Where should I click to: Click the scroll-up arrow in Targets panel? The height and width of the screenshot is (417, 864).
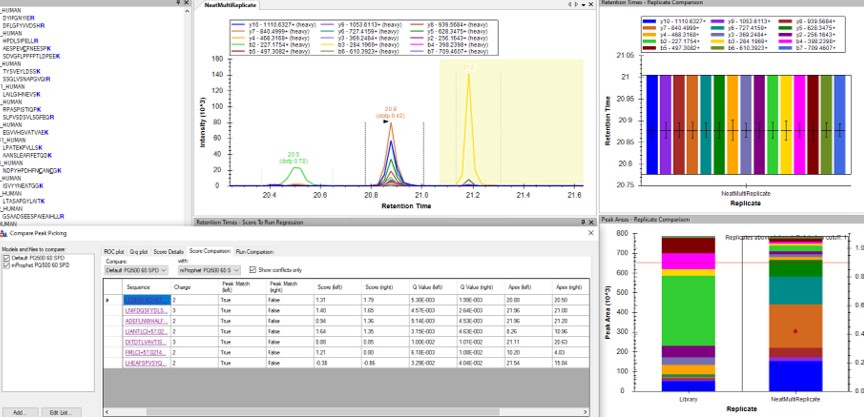click(189, 10)
